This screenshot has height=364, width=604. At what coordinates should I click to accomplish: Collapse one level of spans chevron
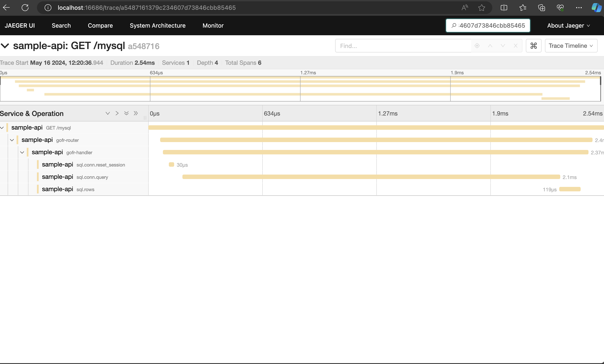point(117,113)
